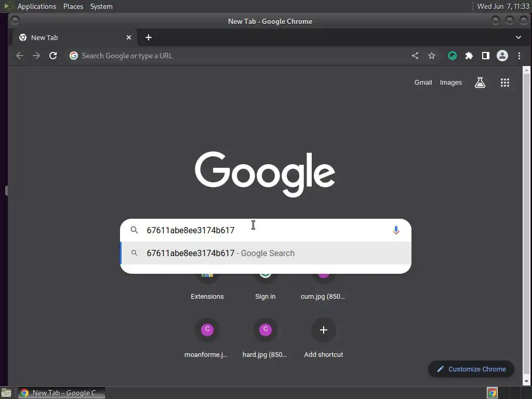The width and height of the screenshot is (532, 399).
Task: Click the Google logo
Action: point(265,174)
